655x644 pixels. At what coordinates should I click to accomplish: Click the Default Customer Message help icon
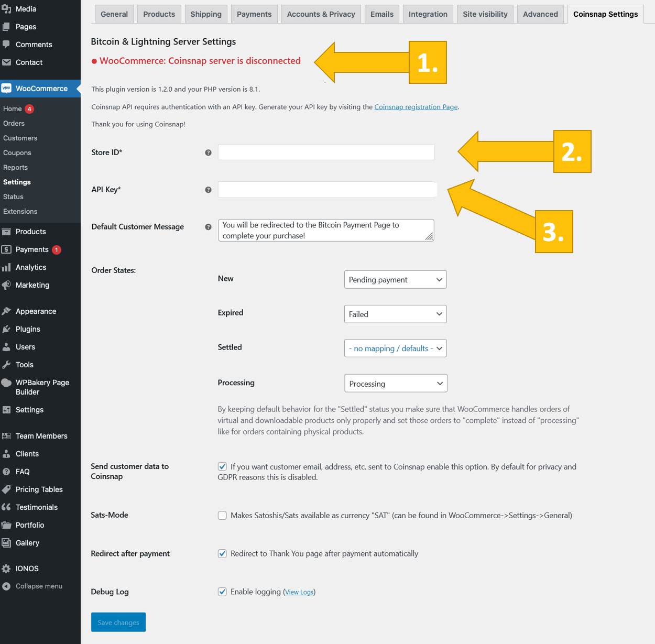[209, 227]
